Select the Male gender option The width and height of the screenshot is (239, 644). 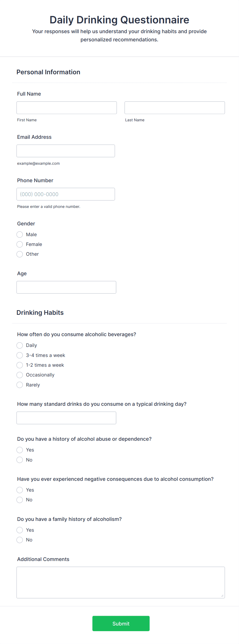click(20, 234)
